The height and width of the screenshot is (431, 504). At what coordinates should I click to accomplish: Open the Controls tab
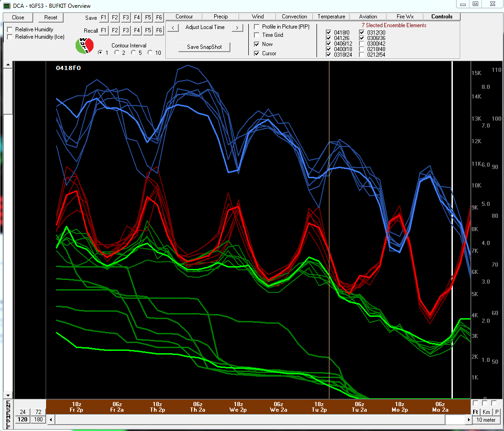pyautogui.click(x=442, y=17)
